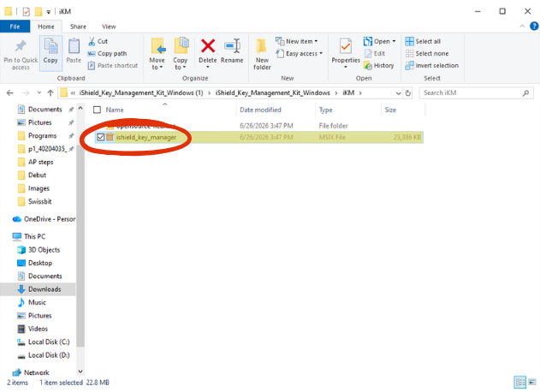Go back with the Back arrow
Screen dimensions: 540x392
click(x=10, y=93)
